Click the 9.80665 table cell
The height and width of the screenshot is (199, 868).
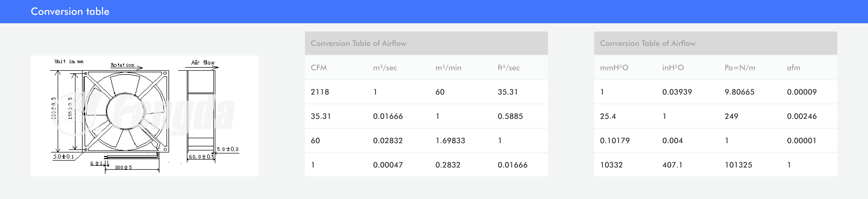(739, 92)
